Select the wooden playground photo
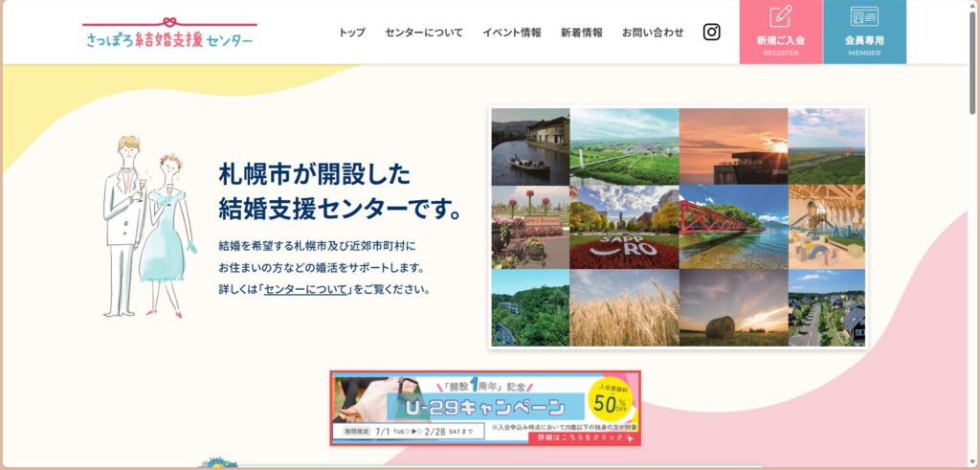This screenshot has height=470, width=980. [x=827, y=228]
